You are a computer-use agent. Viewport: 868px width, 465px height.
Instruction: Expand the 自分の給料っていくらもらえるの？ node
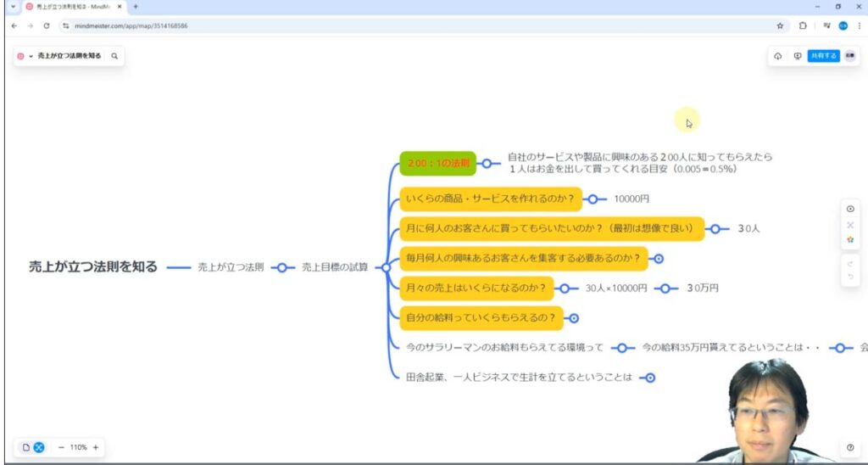[x=574, y=318]
